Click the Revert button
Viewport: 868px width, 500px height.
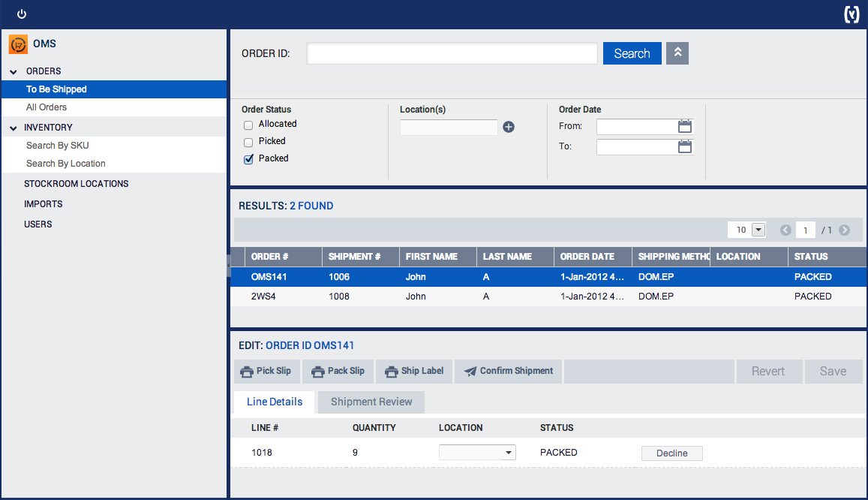point(769,371)
